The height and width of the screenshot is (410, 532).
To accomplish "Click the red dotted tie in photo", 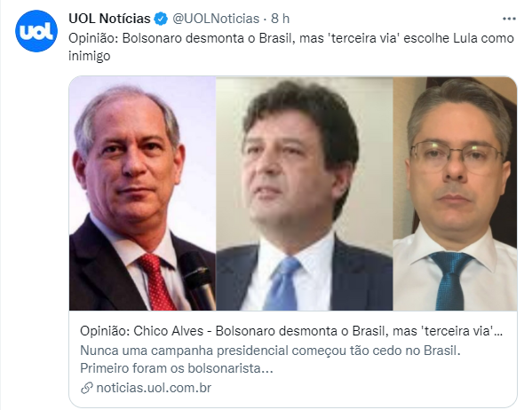I will pos(156,281).
